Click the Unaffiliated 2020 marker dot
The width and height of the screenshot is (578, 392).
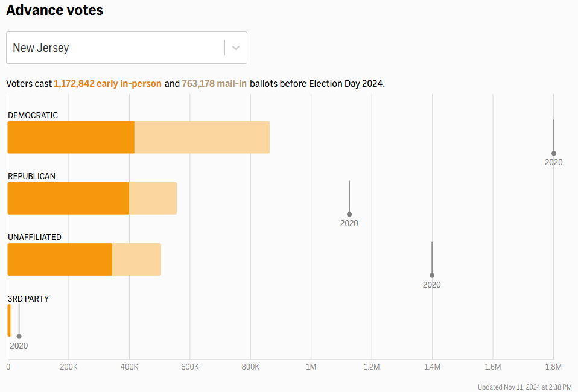click(x=432, y=276)
